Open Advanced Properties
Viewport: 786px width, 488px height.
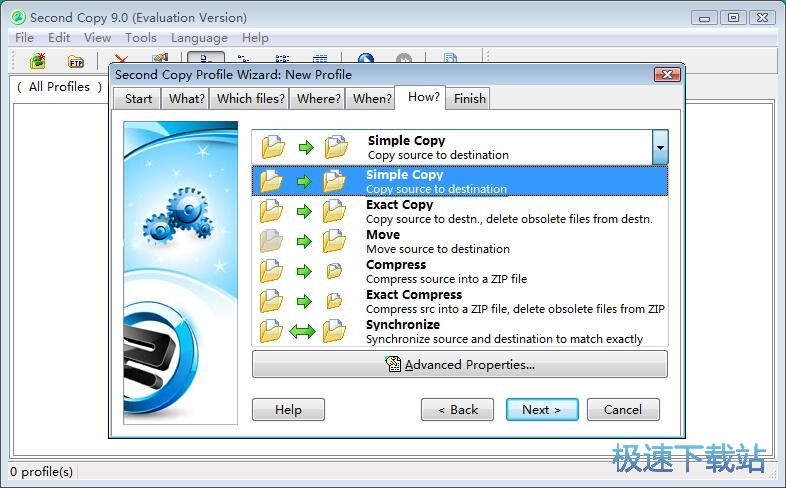(460, 364)
